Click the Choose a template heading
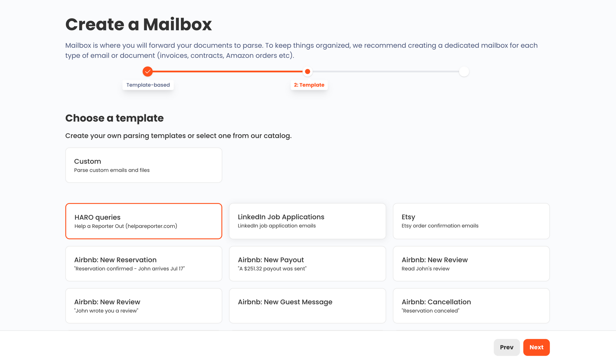Screen dimensions: 616x364 [114, 118]
